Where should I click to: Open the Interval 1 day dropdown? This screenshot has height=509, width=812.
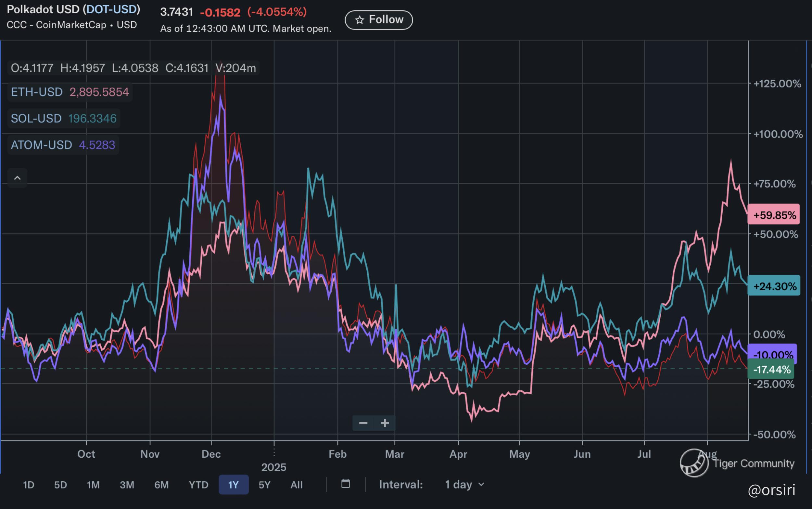(464, 484)
